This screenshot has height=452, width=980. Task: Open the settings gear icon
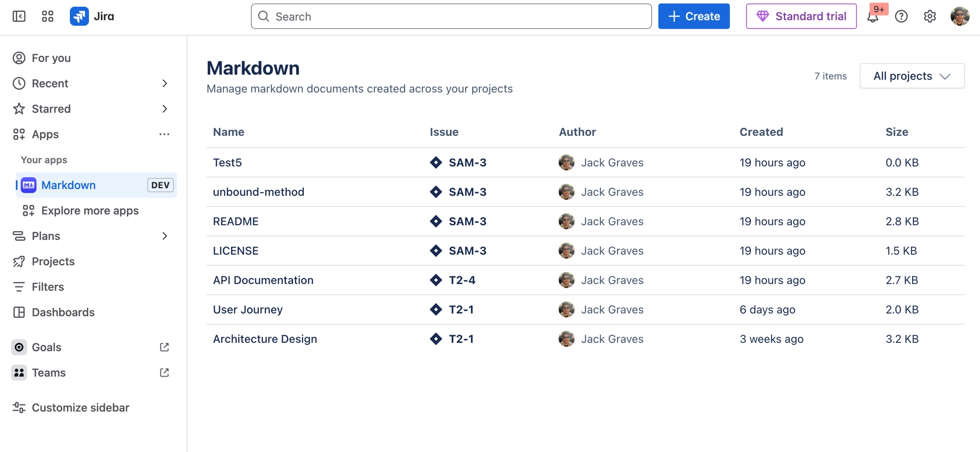point(930,16)
